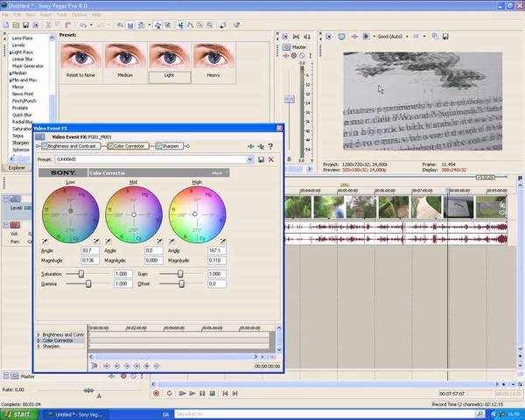
Task: Pause playback in the transport bar
Action: pyautogui.click(x=202, y=393)
